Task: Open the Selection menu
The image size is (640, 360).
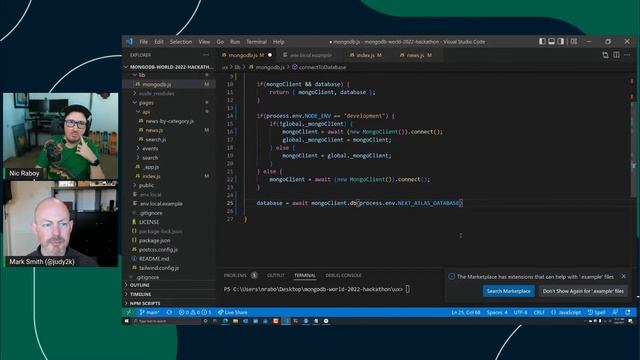Action: (180, 42)
